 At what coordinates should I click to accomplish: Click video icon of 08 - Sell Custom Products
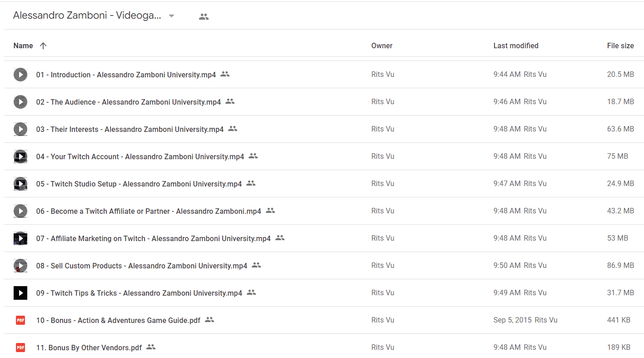click(20, 266)
